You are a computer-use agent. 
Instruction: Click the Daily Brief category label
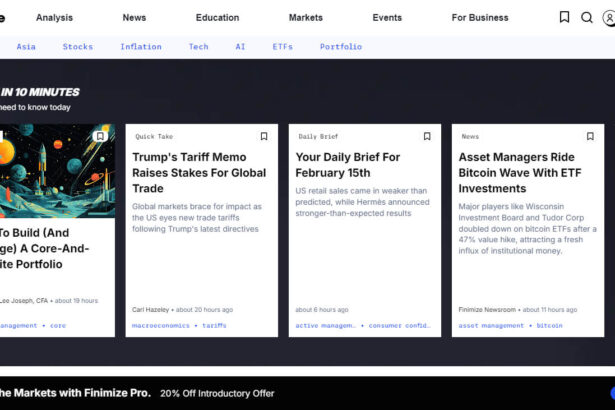(318, 137)
